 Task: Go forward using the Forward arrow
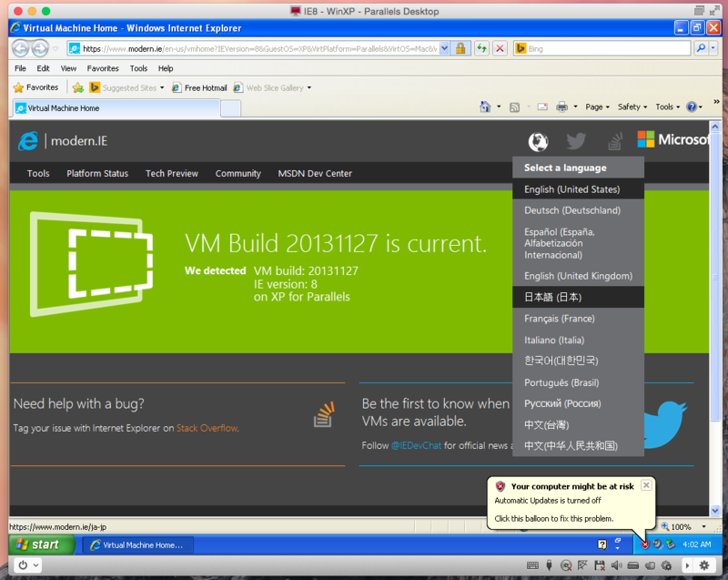40,48
